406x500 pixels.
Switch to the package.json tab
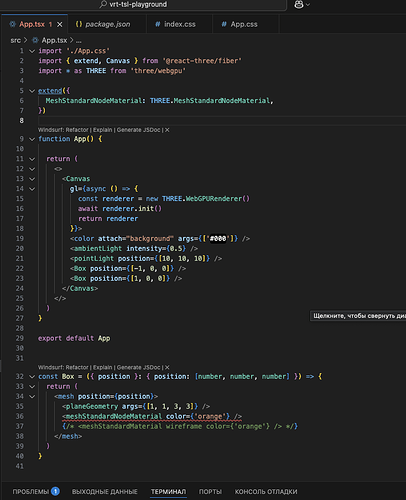coord(103,24)
